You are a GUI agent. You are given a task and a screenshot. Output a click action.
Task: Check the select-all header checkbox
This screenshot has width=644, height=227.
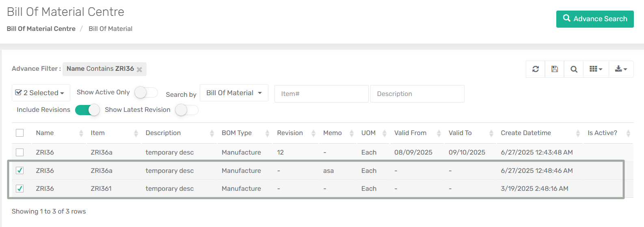(19, 133)
